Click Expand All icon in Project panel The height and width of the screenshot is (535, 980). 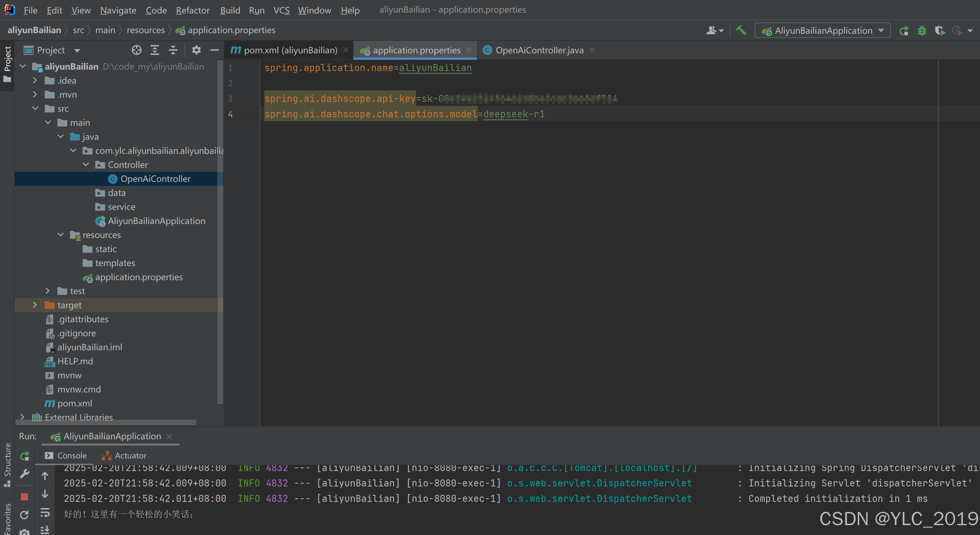155,50
